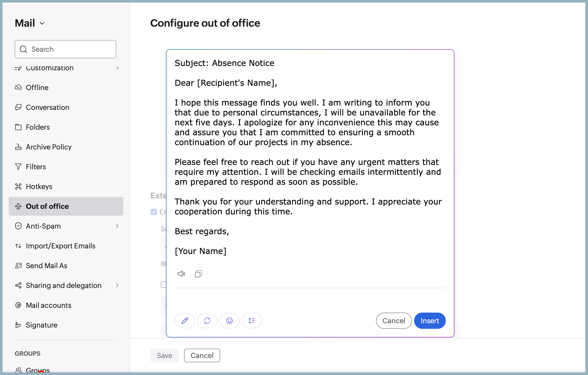Viewport: 588px width, 375px height.
Task: Click the 'Subject: Absence Notice' line
Action: [x=224, y=63]
